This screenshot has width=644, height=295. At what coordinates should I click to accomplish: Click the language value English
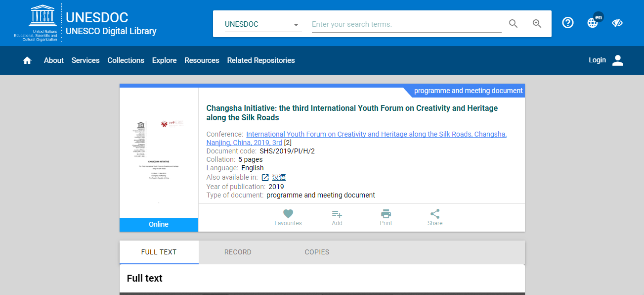pyautogui.click(x=253, y=168)
